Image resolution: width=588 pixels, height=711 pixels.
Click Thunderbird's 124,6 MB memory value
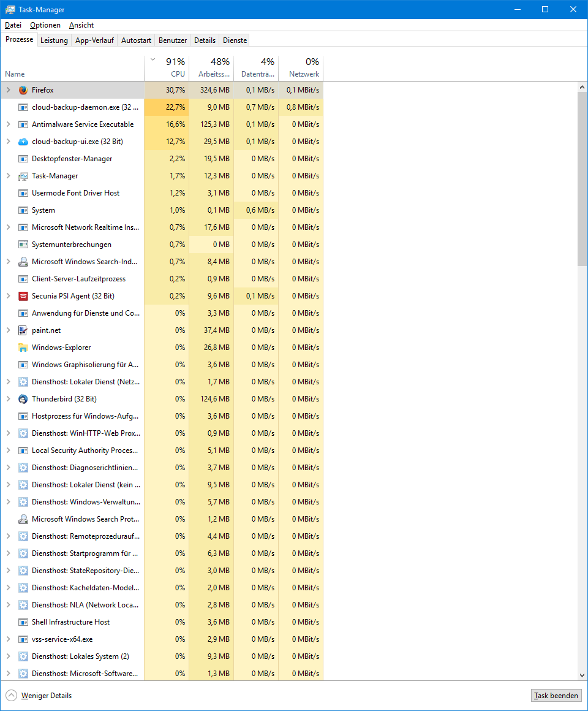click(215, 399)
